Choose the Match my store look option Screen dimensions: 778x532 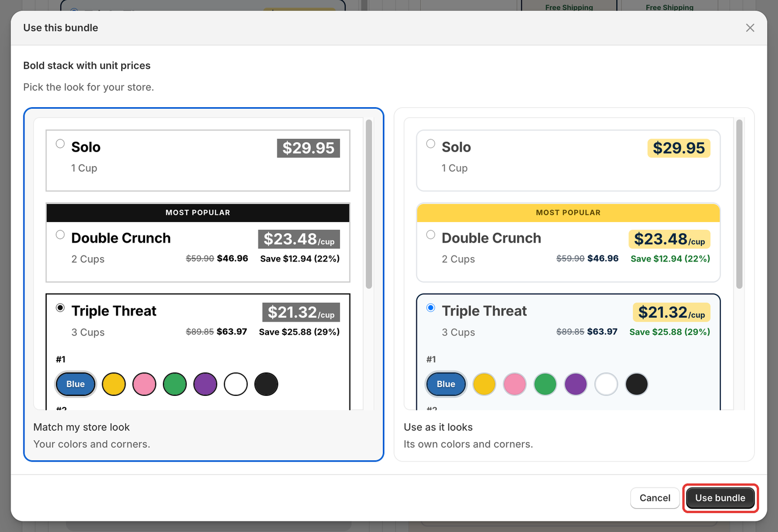pyautogui.click(x=203, y=284)
